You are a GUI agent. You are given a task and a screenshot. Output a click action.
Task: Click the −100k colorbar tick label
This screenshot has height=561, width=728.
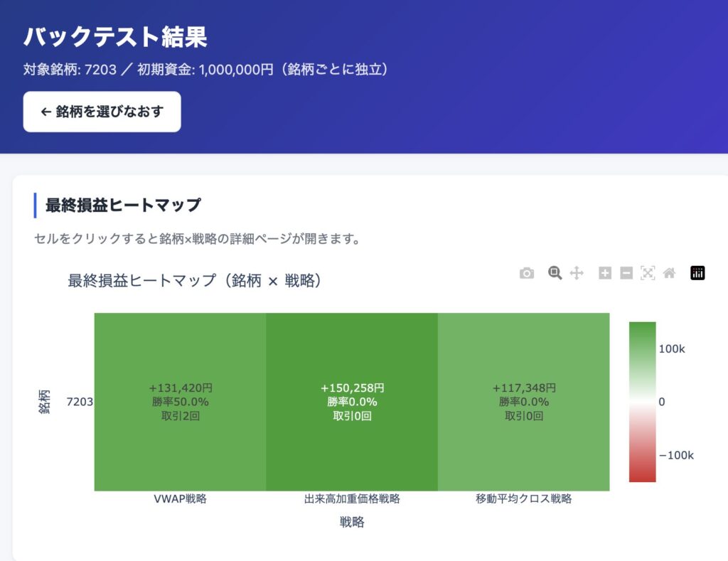(x=677, y=455)
